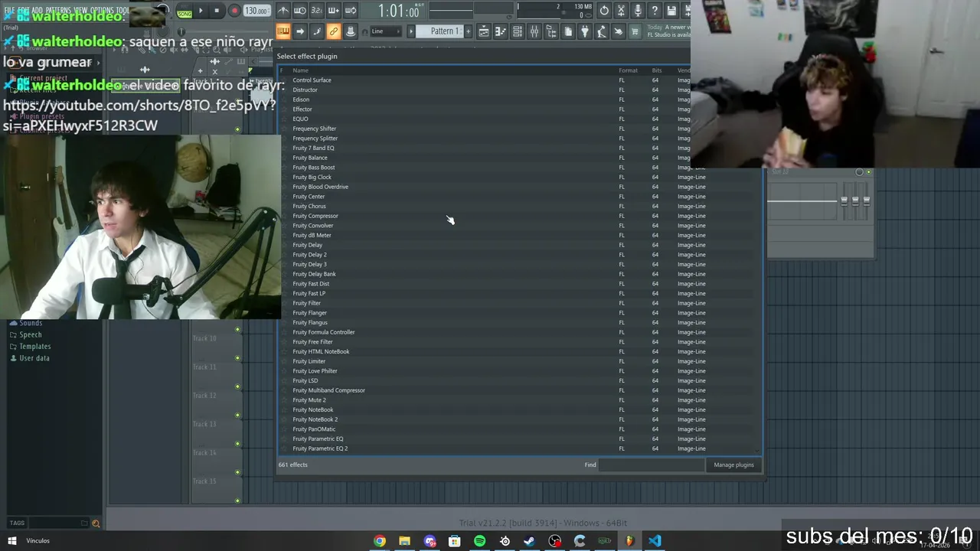
Task: Click the microphone recording icon
Action: (x=638, y=11)
